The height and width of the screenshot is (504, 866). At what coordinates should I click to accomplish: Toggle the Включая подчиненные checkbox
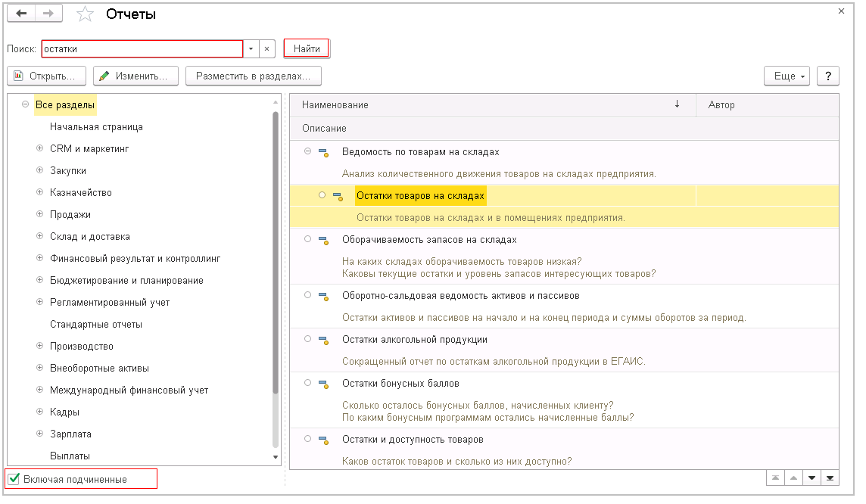[x=14, y=479]
